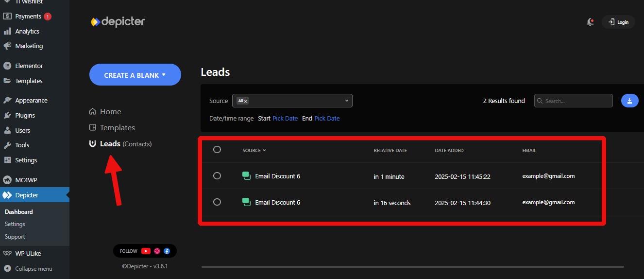
Task: Click the blue download export button
Action: (x=629, y=101)
